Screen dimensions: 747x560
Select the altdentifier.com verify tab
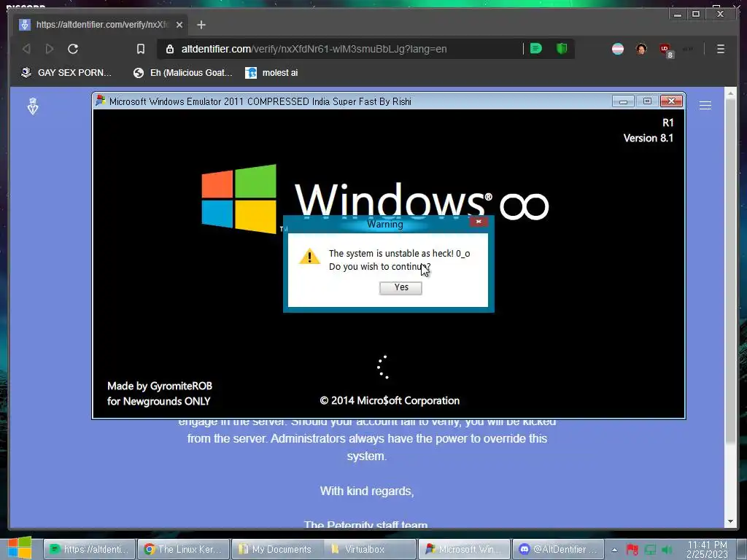tap(101, 25)
